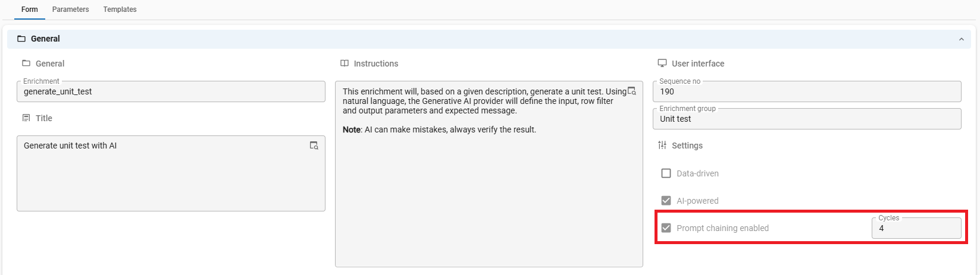
Task: Switch to the Parameters tab
Action: coord(71,10)
